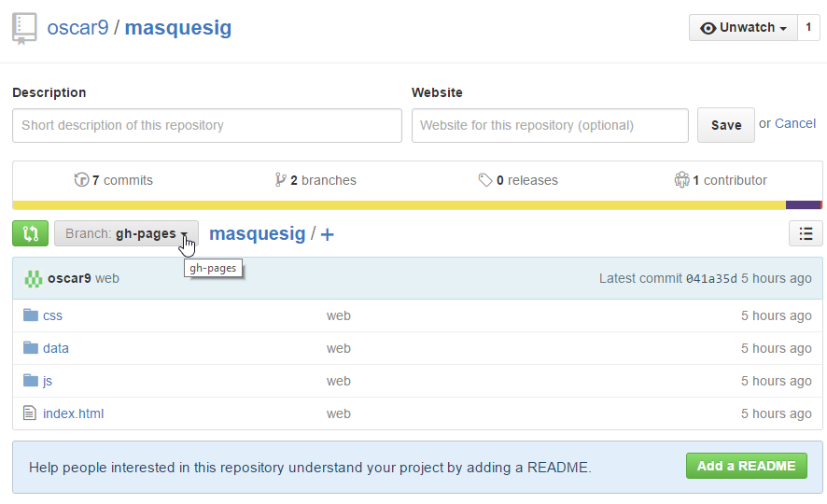Open the 0 releases tab

click(518, 180)
